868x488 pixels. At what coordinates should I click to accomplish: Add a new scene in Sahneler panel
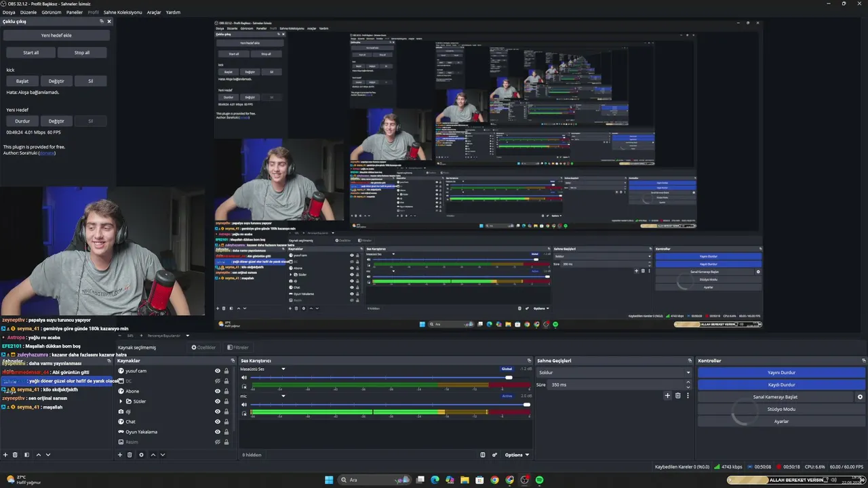point(6,455)
